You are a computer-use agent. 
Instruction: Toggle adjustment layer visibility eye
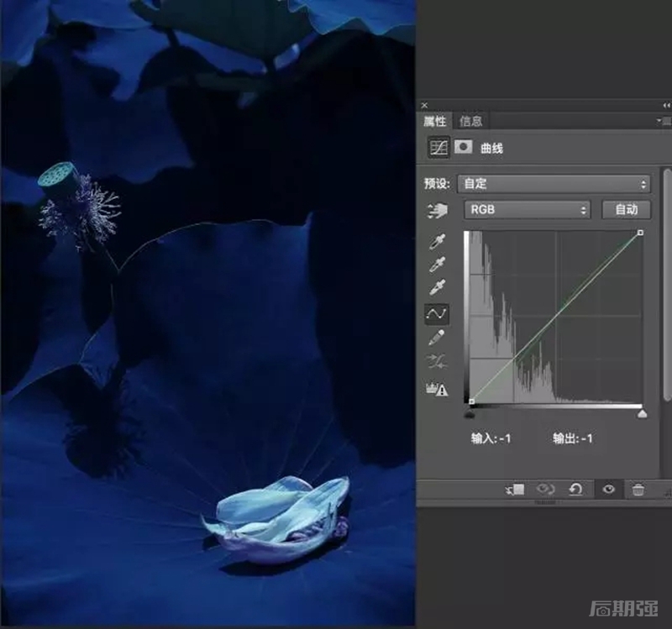pyautogui.click(x=608, y=489)
